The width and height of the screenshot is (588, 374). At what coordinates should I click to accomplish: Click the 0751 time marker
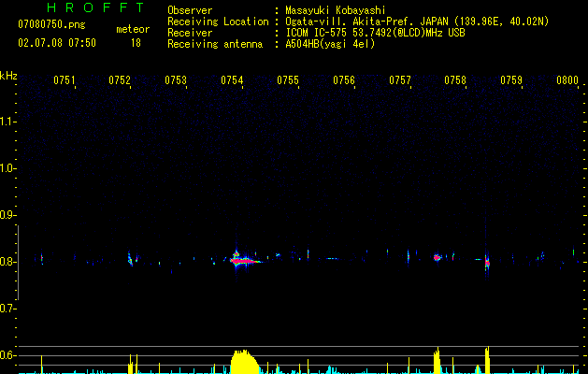tap(65, 80)
